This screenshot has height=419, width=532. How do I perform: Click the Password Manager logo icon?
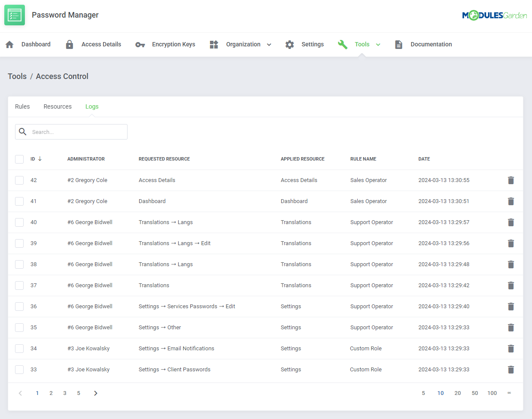15,15
